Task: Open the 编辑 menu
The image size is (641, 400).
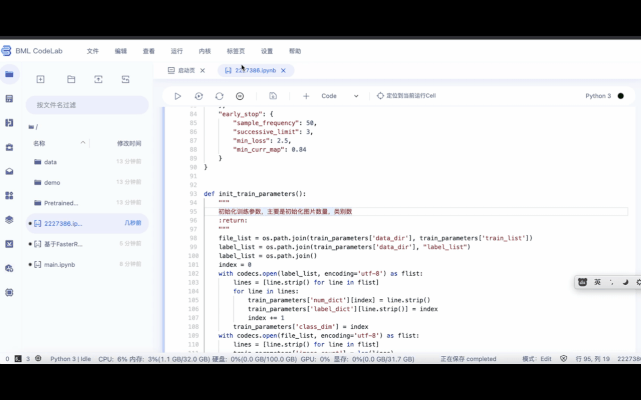Action: 121,51
